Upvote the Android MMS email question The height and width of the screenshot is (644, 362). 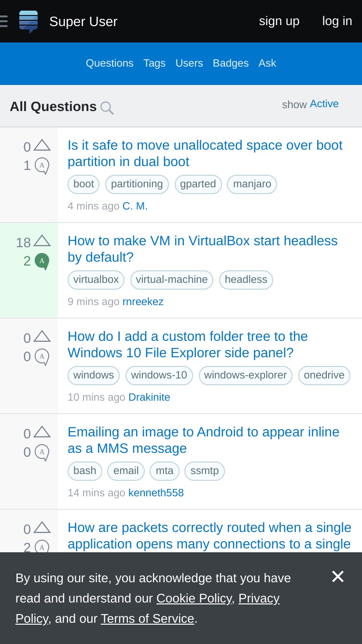tap(42, 432)
